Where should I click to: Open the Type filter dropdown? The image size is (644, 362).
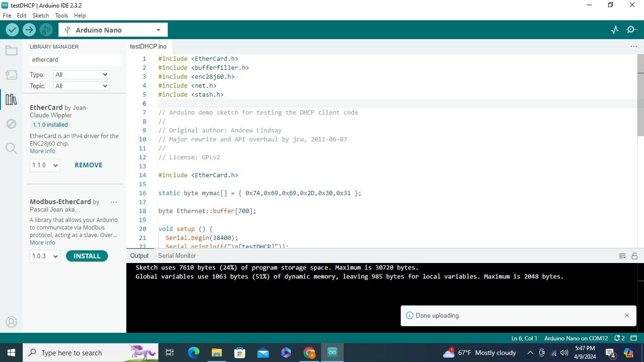(82, 74)
